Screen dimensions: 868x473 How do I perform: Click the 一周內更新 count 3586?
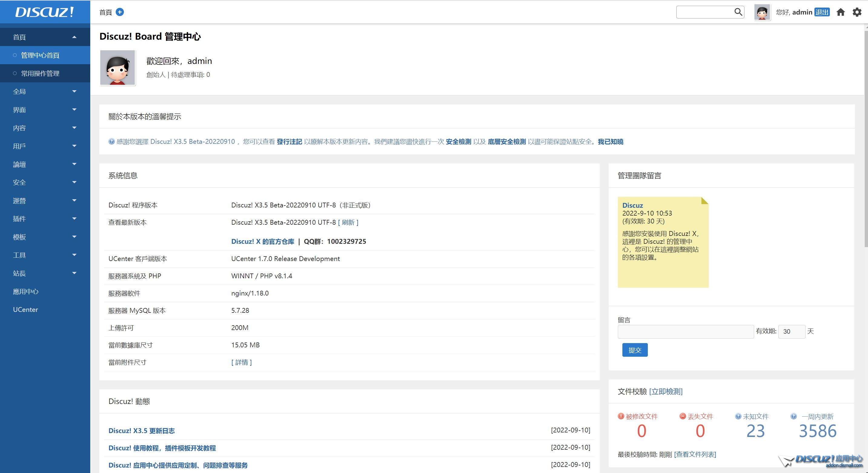tap(817, 431)
